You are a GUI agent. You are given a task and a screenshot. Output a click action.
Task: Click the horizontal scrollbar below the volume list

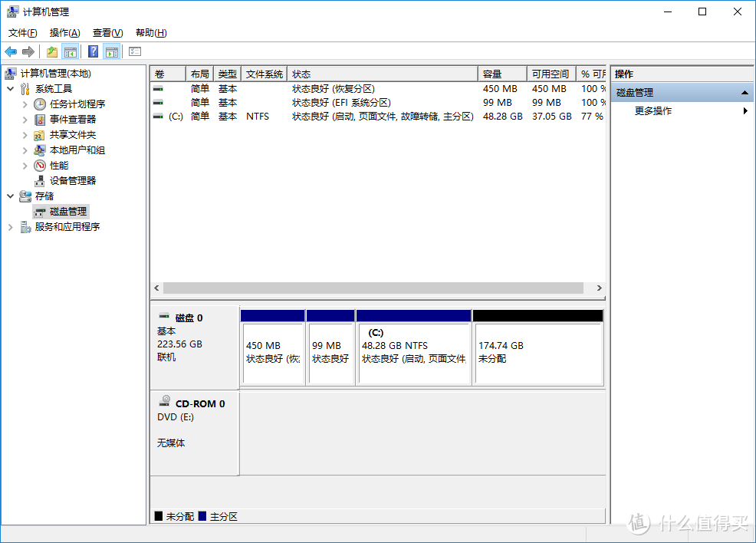pyautogui.click(x=376, y=288)
